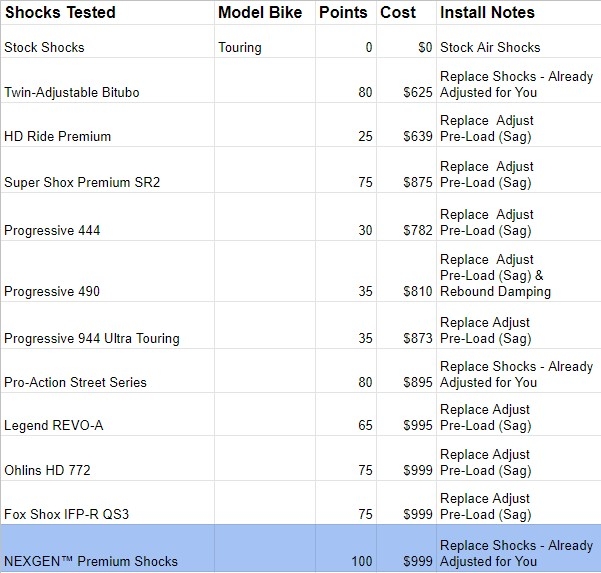Select the 'Legend REVO-A' cell
The height and width of the screenshot is (573, 601).
click(x=107, y=414)
